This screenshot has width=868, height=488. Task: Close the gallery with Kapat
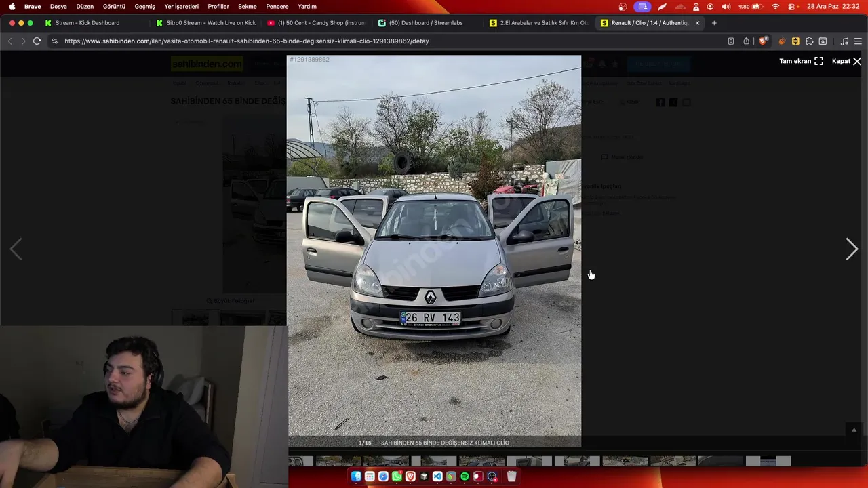(x=846, y=61)
